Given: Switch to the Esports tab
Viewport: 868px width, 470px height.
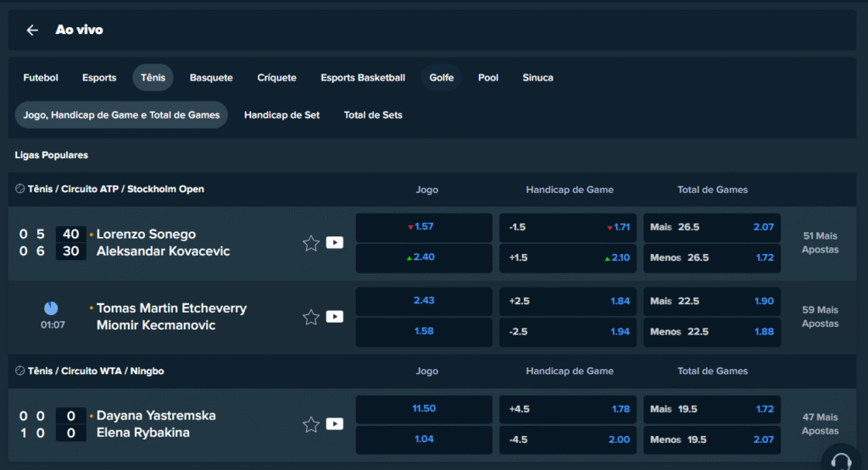Looking at the screenshot, I should (99, 77).
